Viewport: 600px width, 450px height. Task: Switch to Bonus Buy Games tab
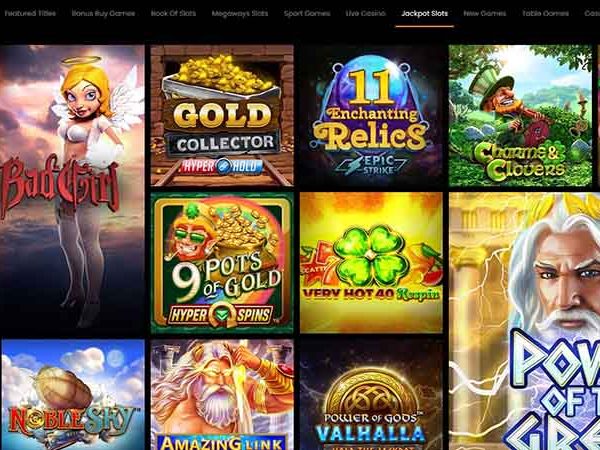[x=103, y=14]
